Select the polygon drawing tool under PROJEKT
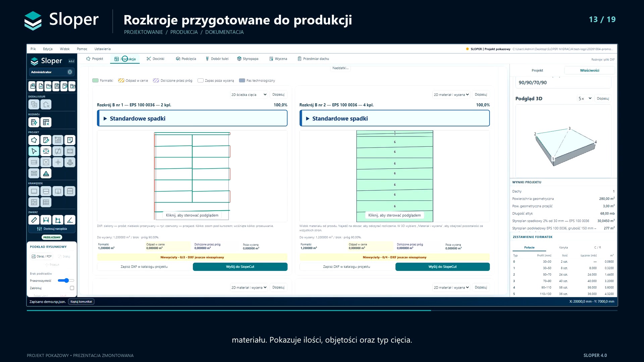Viewport: 644px width, 362px height. 34,140
